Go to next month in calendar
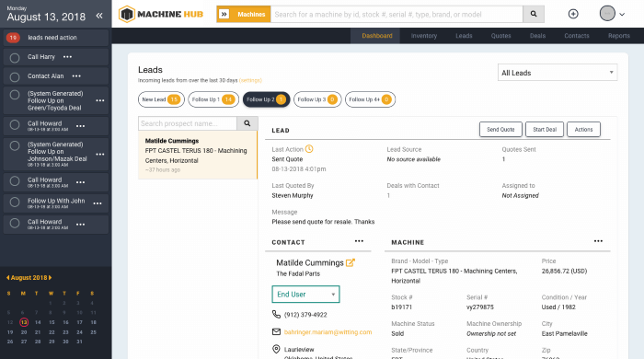Image resolution: width=644 pixels, height=359 pixels. (x=50, y=278)
